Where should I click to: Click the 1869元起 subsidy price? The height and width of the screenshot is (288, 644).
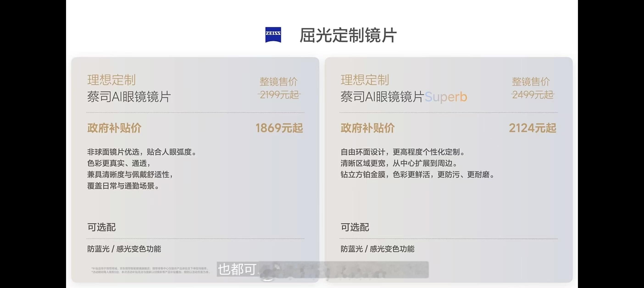point(279,128)
